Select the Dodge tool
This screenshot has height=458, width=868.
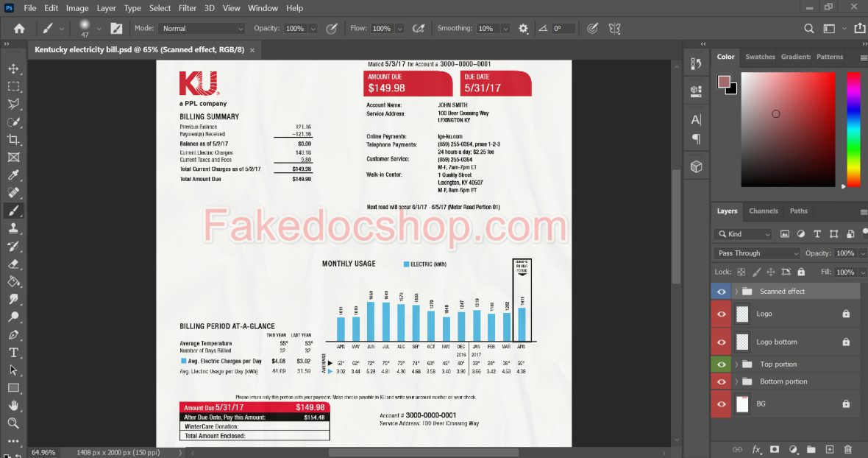(x=14, y=317)
